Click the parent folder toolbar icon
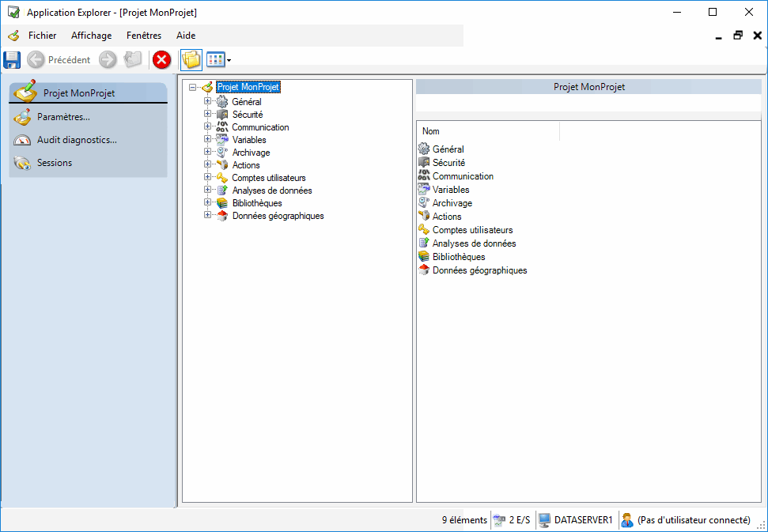This screenshot has width=768, height=532. coord(133,60)
